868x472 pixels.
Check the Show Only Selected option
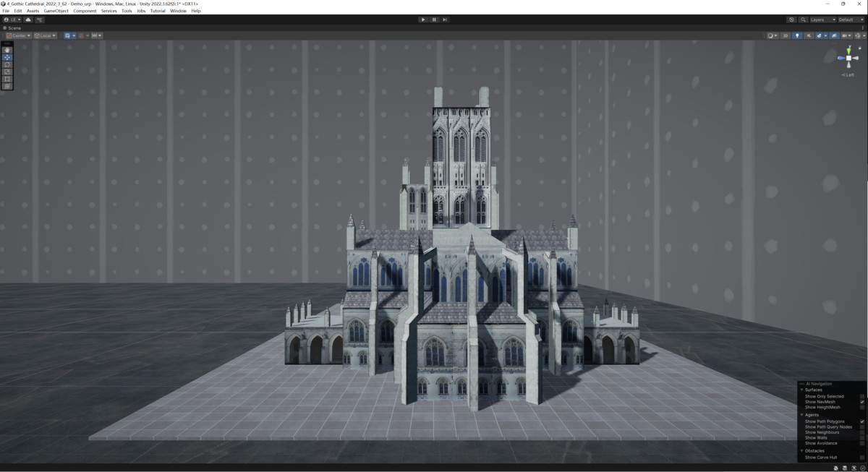coord(861,397)
